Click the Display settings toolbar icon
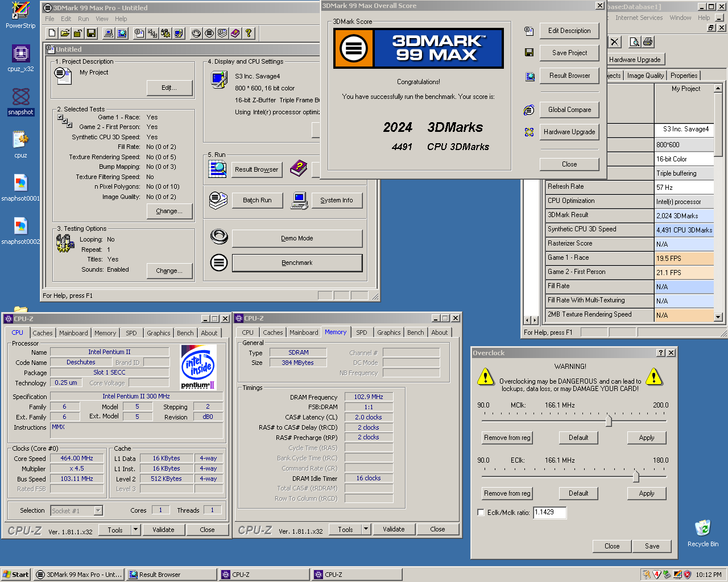The image size is (728, 582). tap(178, 33)
